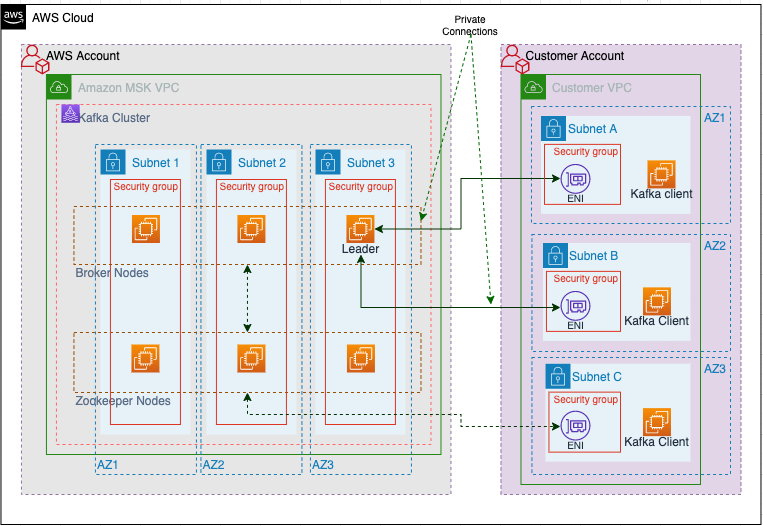Click the AWS logo icon

[x=13, y=18]
